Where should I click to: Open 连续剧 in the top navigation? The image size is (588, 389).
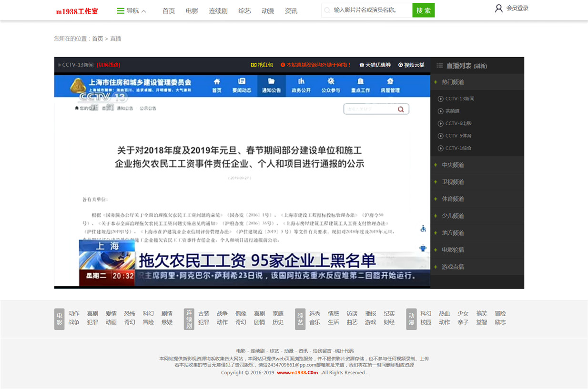pyautogui.click(x=218, y=10)
